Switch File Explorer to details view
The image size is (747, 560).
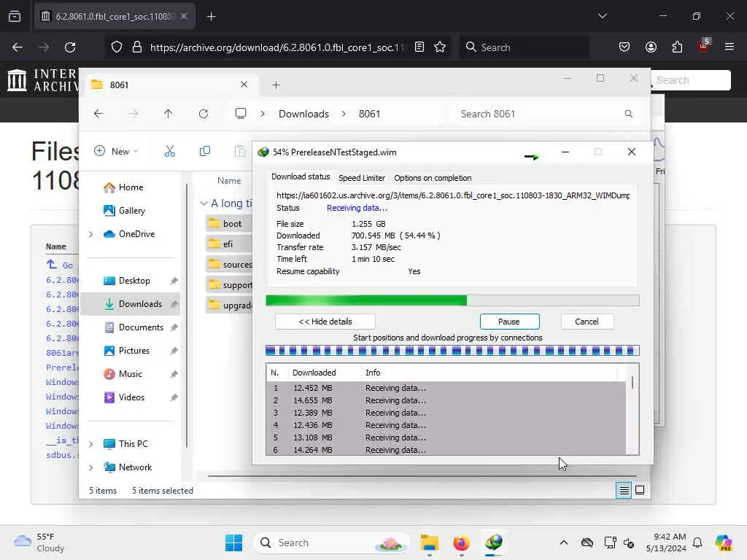tap(624, 490)
